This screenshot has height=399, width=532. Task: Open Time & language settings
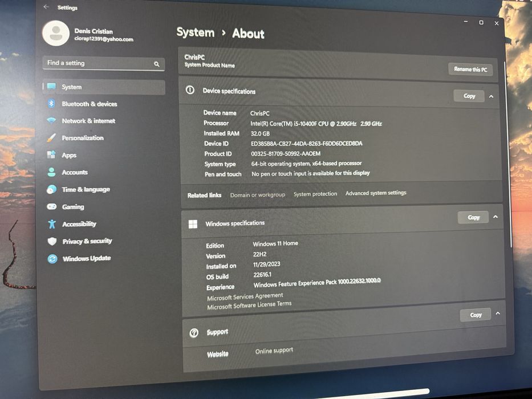86,189
